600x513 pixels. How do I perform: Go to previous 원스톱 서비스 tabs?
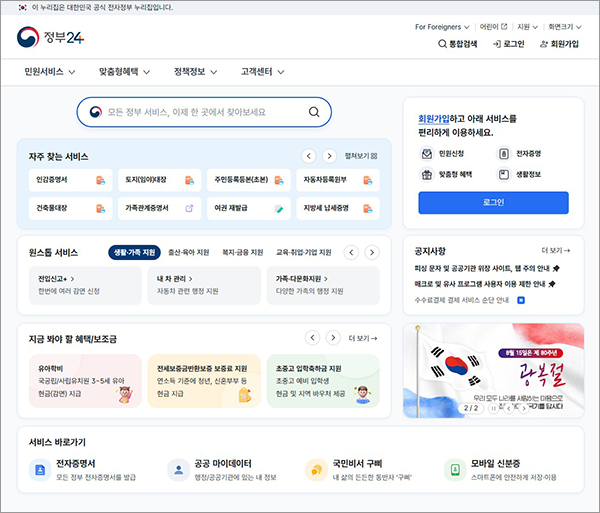click(x=351, y=252)
